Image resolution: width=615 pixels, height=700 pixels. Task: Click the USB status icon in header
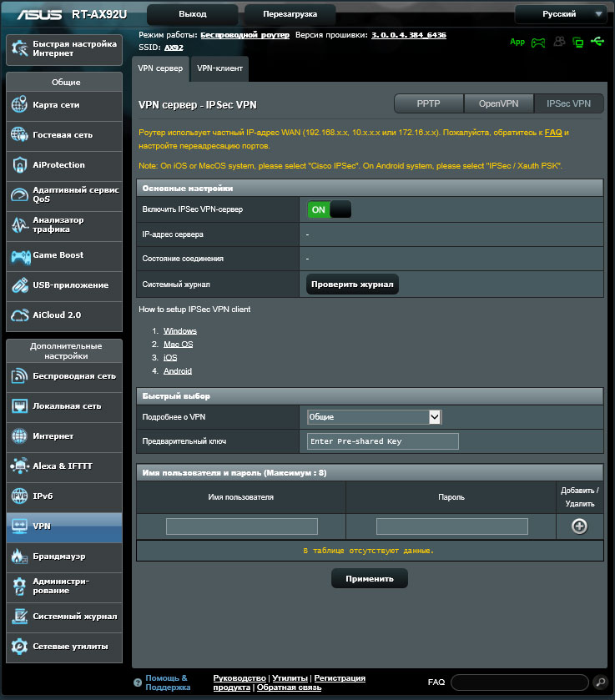coord(597,42)
